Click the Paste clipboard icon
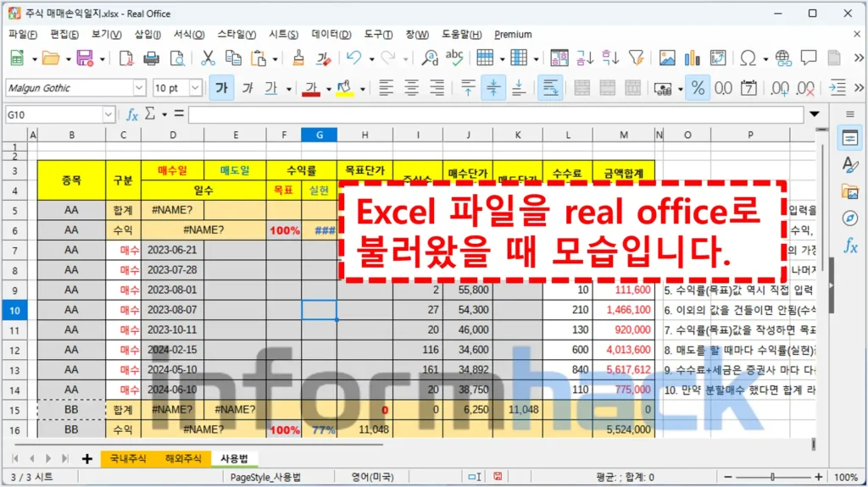This screenshot has width=868, height=487. 259,58
